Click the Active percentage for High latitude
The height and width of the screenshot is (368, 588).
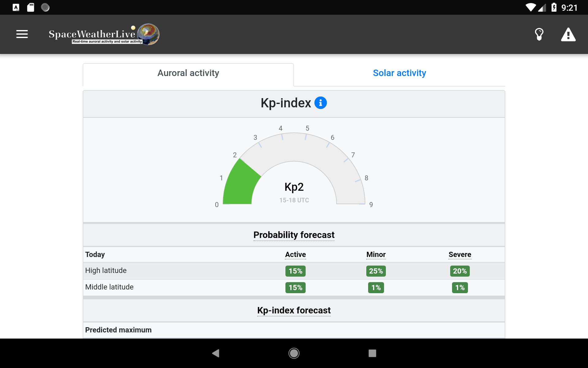pos(295,270)
